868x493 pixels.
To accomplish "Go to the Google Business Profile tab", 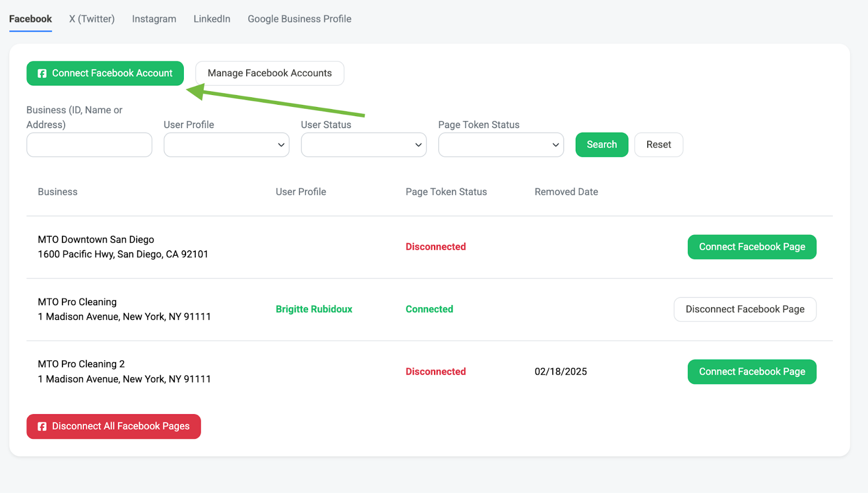I will click(x=299, y=19).
